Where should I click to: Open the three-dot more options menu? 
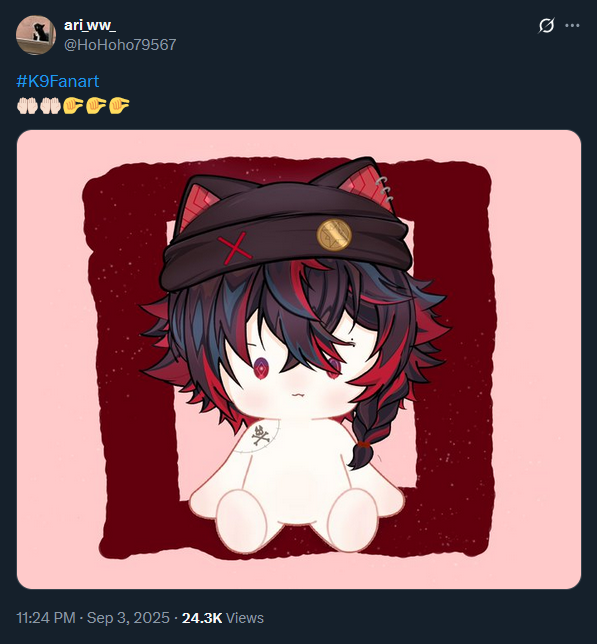[572, 25]
